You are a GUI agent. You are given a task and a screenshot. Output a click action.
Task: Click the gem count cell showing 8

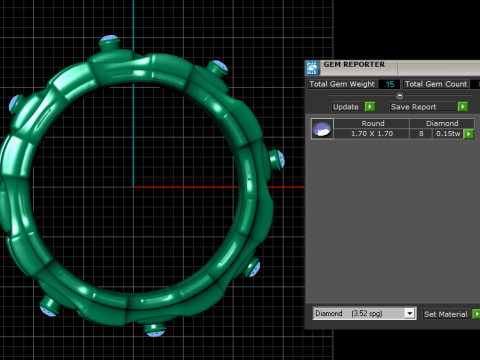pos(421,134)
